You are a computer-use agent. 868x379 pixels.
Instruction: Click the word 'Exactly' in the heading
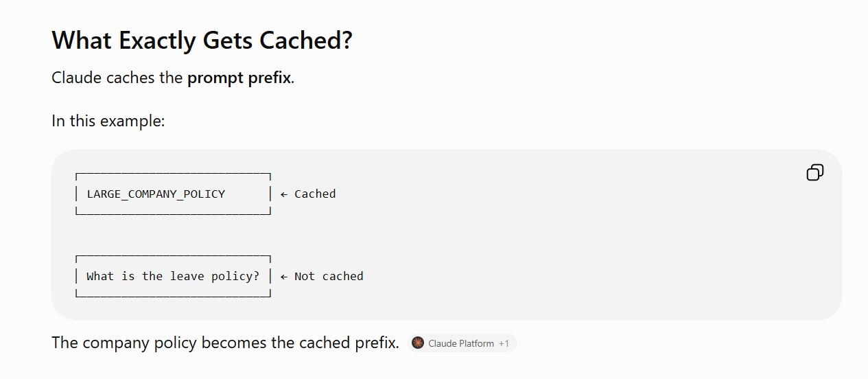(158, 40)
